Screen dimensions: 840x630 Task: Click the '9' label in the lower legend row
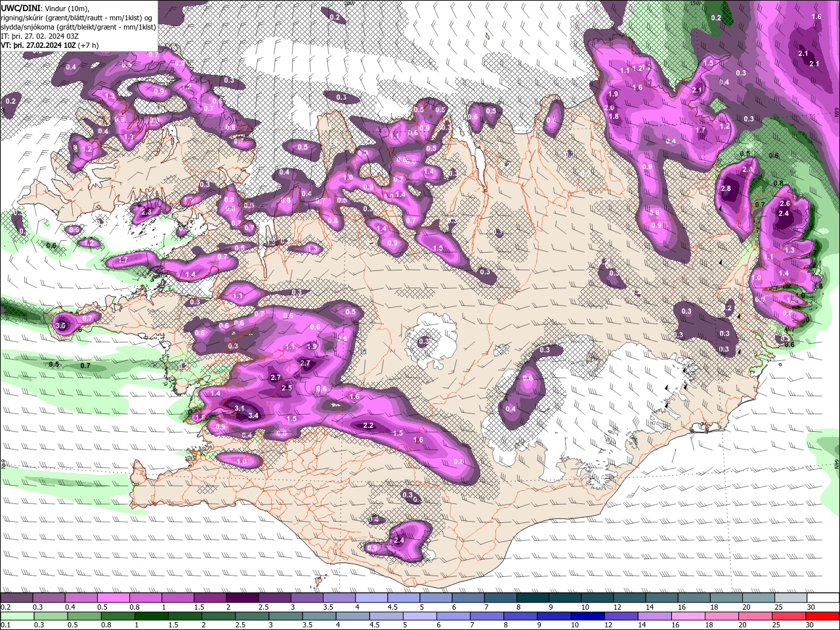539,625
